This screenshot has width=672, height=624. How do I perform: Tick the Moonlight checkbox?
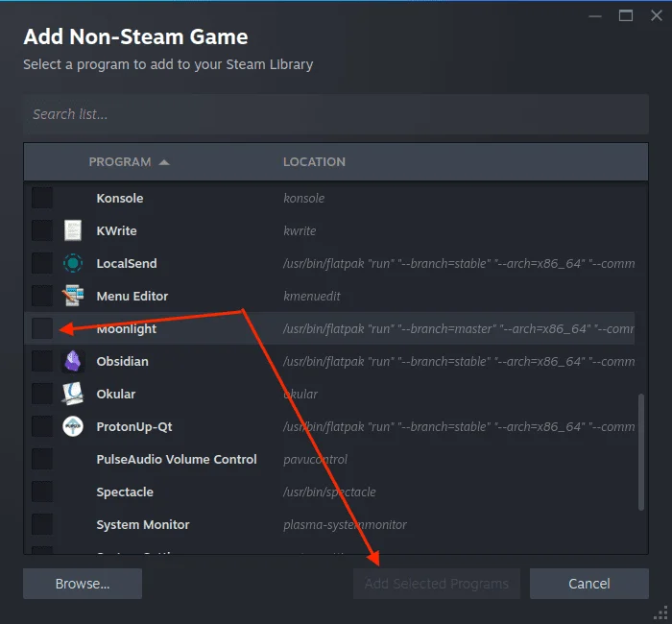pyautogui.click(x=42, y=328)
